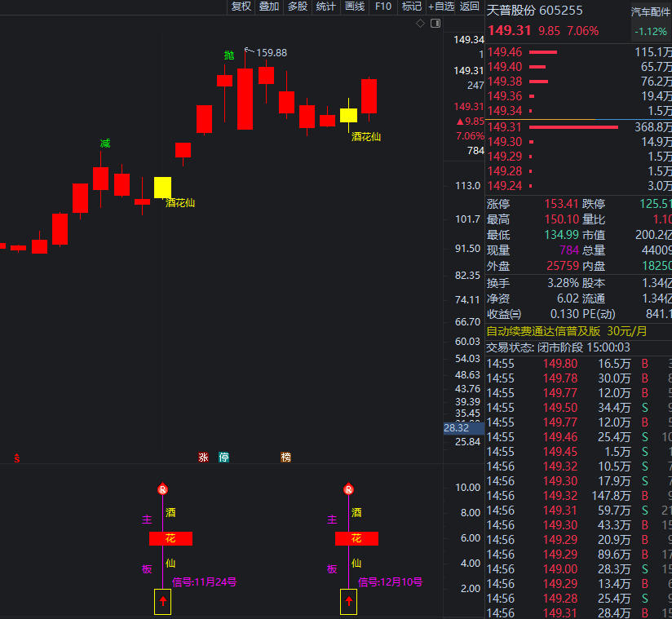Click the 停 event marker icon
The image size is (672, 619).
pyautogui.click(x=224, y=458)
